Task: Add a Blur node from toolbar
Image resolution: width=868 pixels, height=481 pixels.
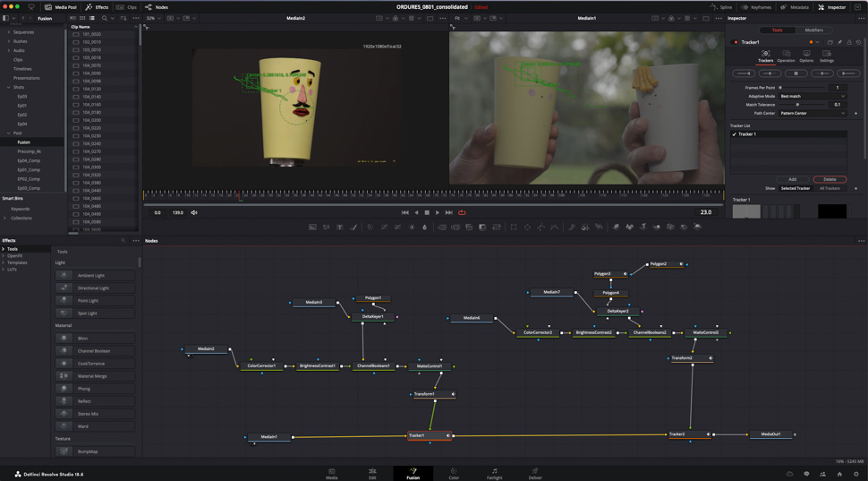Action: (x=424, y=228)
